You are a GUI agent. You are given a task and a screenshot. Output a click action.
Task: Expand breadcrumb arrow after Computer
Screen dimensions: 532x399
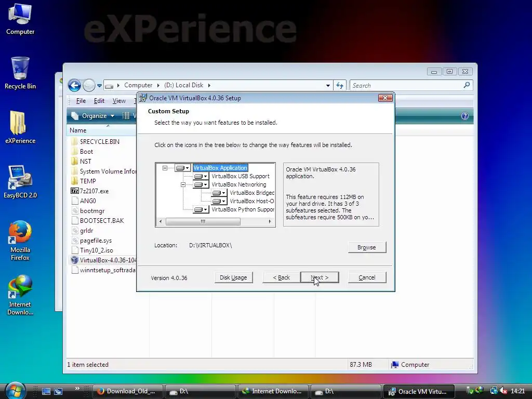point(158,86)
